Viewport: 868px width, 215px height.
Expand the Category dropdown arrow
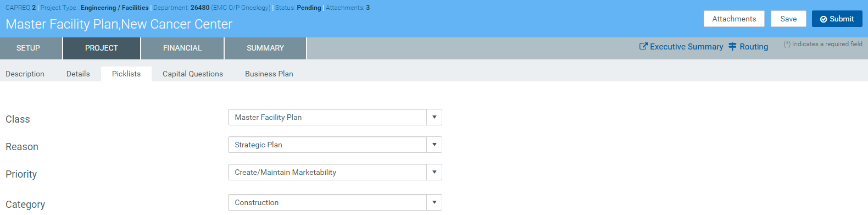[434, 202]
